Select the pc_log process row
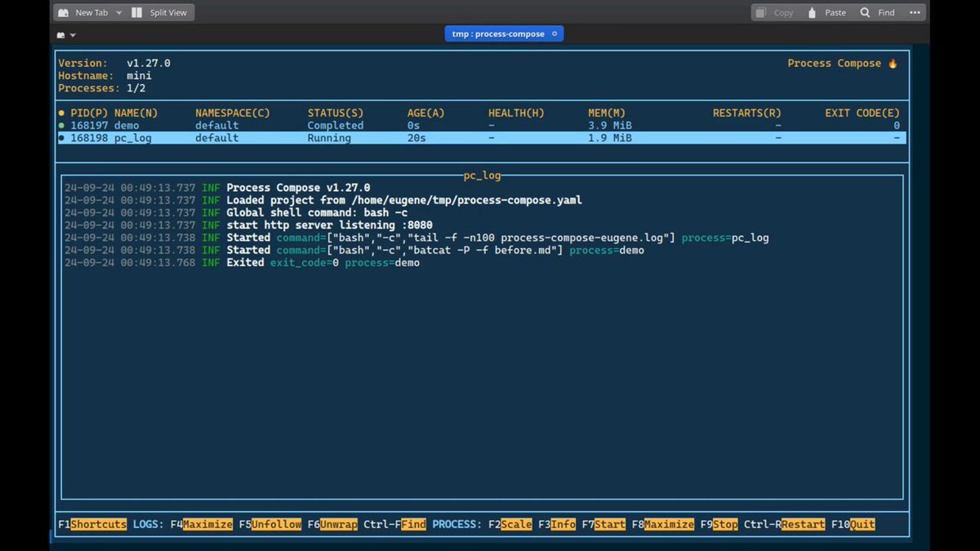Viewport: 980px width, 551px height. click(x=482, y=138)
